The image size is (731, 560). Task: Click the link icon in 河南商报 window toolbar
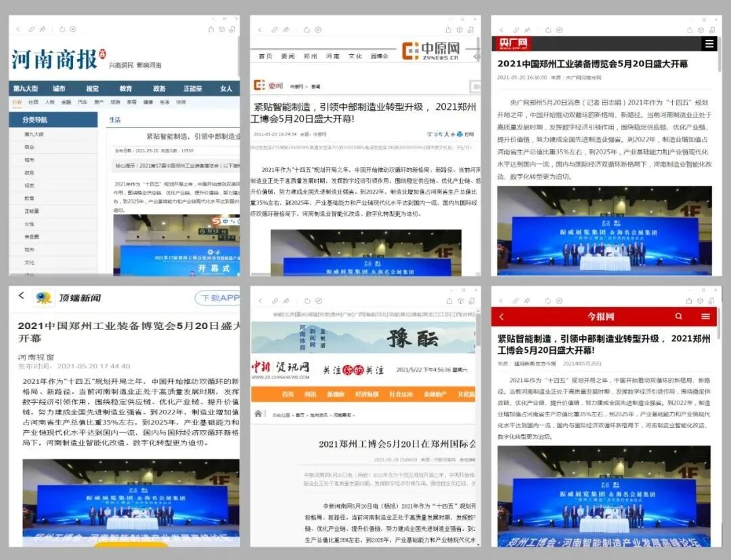(x=31, y=29)
